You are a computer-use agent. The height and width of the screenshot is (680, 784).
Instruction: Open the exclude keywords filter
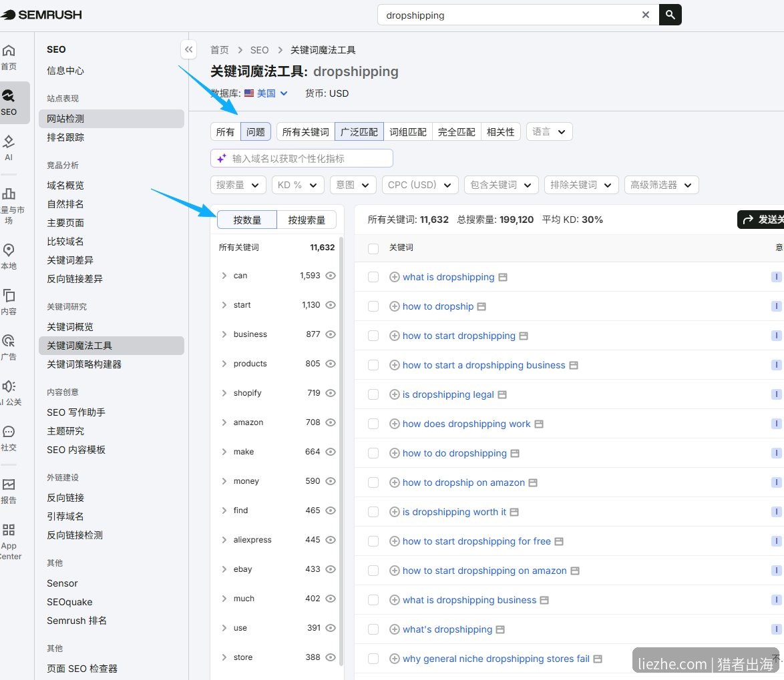coord(581,185)
